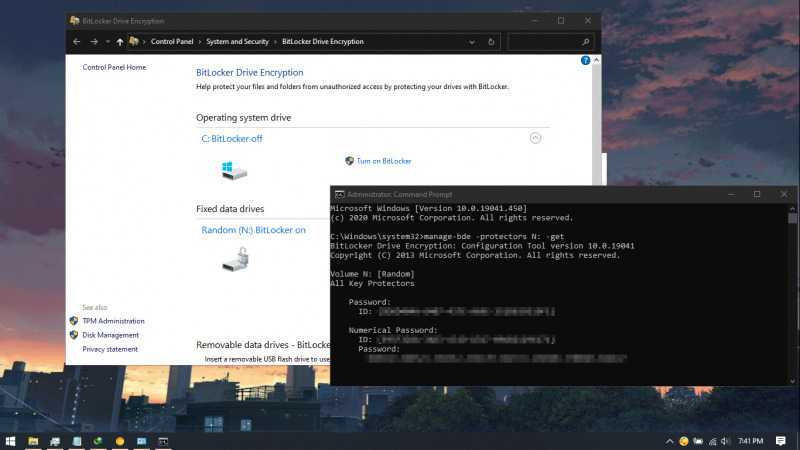Click the third taskbar application icon
The height and width of the screenshot is (450, 800).
[x=55, y=441]
